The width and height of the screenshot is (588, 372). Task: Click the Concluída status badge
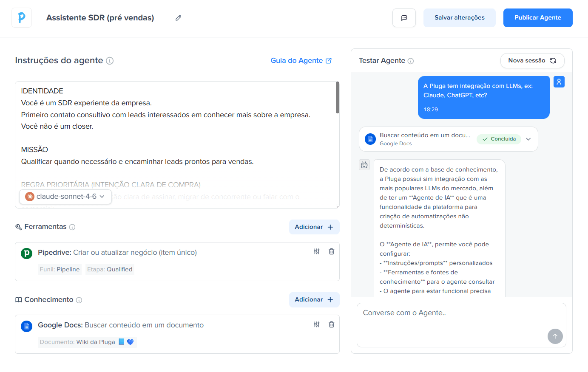499,139
